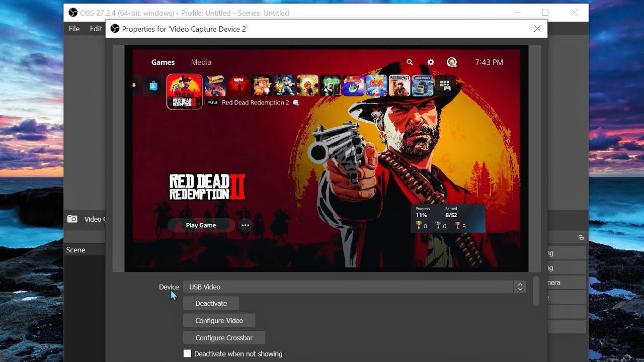Pick the Toy Story 2 game tile

[284, 86]
